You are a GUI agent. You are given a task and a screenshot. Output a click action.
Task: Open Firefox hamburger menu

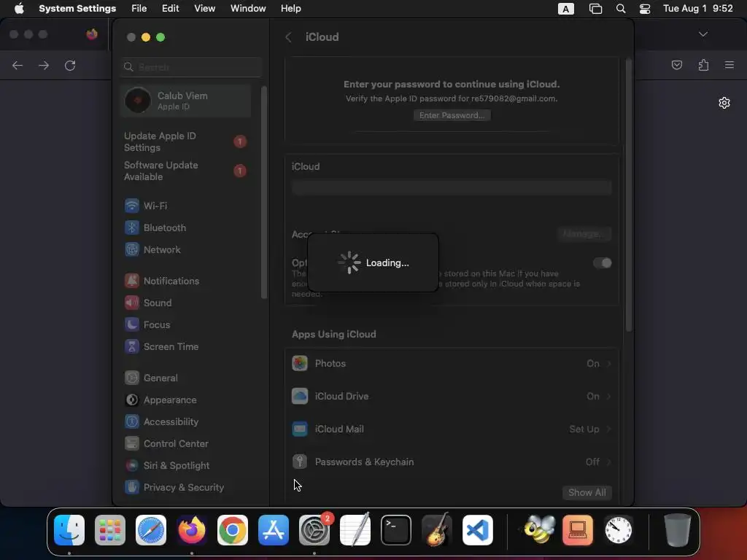point(729,65)
